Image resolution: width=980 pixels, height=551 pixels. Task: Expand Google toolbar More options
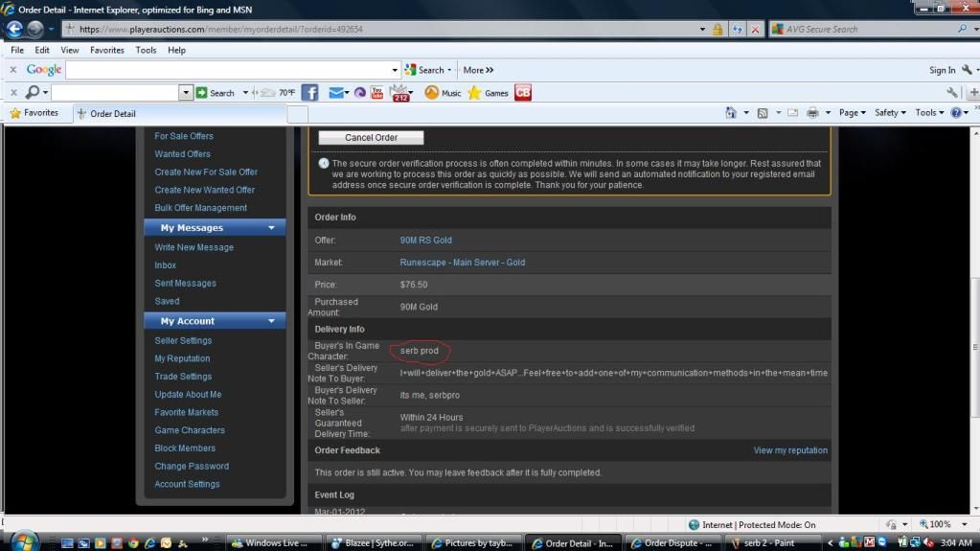coord(478,70)
